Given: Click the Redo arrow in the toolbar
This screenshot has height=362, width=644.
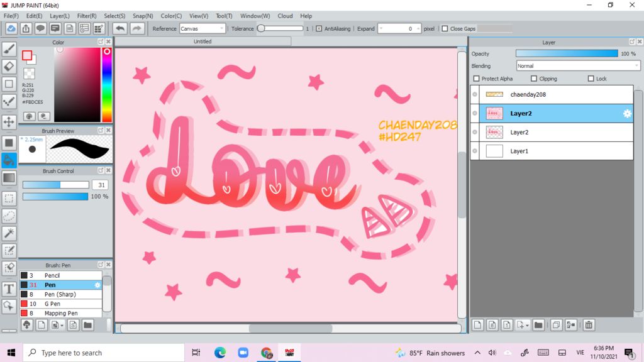Looking at the screenshot, I should [x=136, y=29].
